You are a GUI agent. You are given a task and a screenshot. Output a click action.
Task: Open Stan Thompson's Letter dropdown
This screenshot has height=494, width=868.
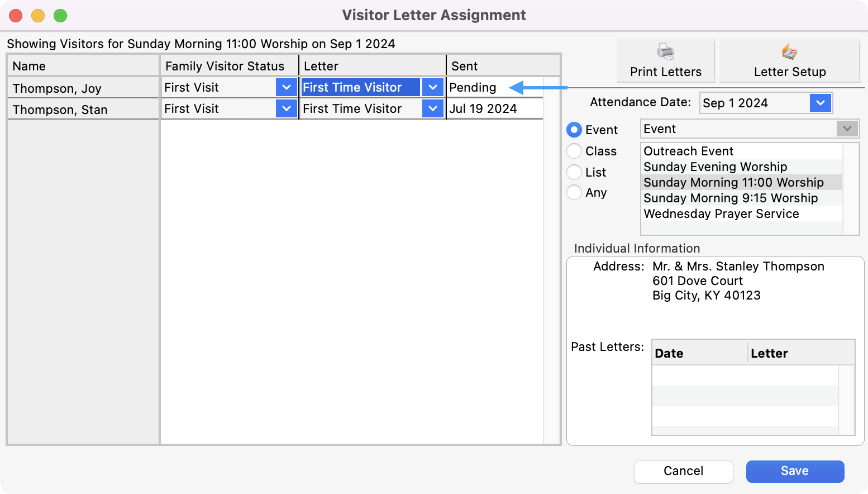(x=432, y=109)
